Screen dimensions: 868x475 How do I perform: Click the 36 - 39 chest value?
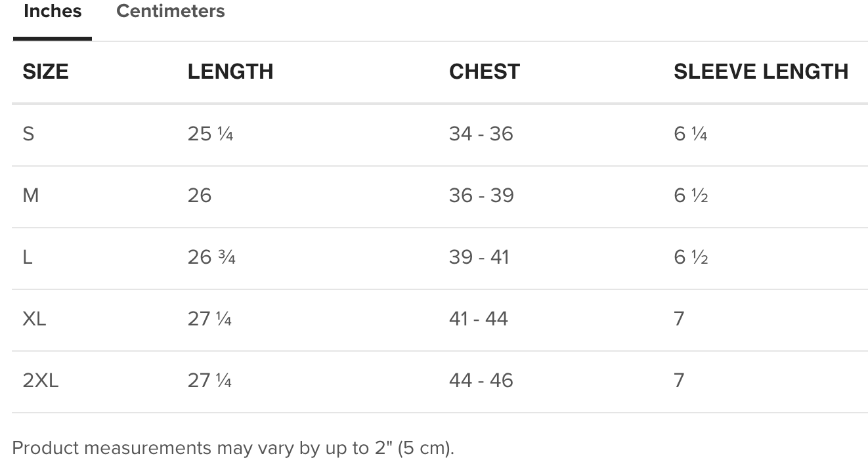(x=481, y=196)
